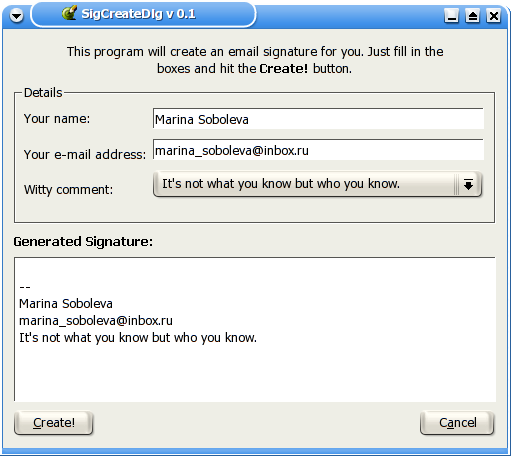Click the Cancel button
Image resolution: width=511 pixels, height=456 pixels.
[x=457, y=423]
